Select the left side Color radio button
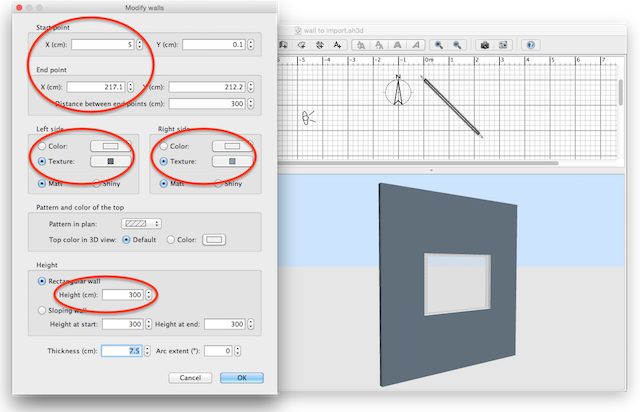The height and width of the screenshot is (412, 640). click(41, 146)
